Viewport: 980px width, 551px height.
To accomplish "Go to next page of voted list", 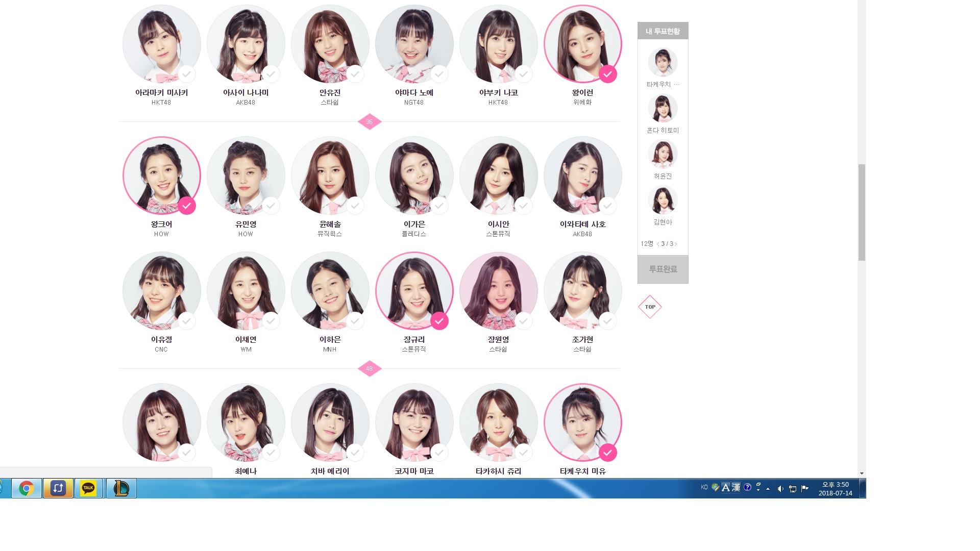I will click(x=676, y=244).
